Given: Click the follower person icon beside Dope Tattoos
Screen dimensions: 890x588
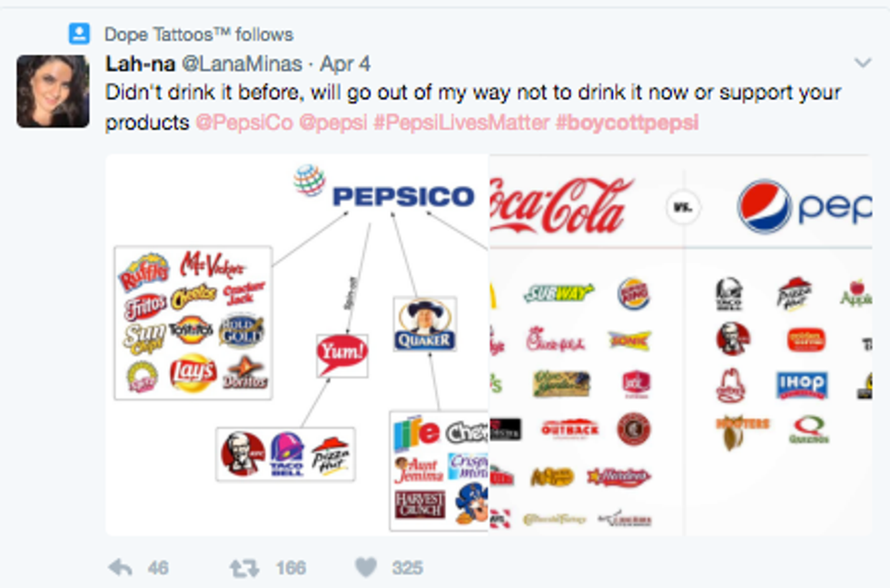Looking at the screenshot, I should coord(80,34).
